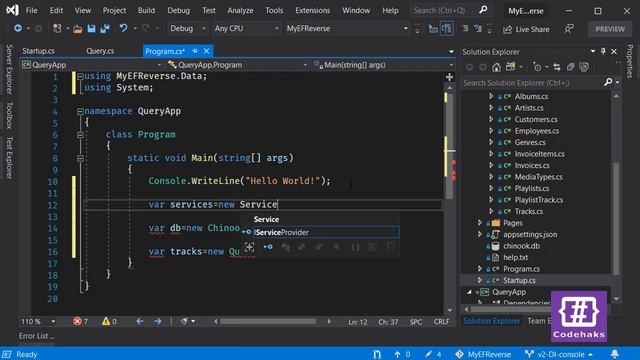This screenshot has height=360, width=640.
Task: Pin the Solution Explorer panel
Action: (x=603, y=51)
